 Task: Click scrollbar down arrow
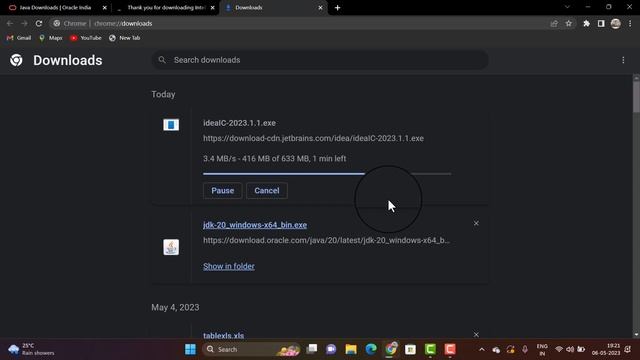(636, 334)
